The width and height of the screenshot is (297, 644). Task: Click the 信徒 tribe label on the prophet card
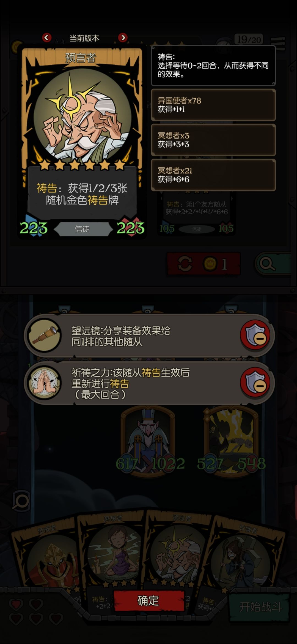[82, 229]
